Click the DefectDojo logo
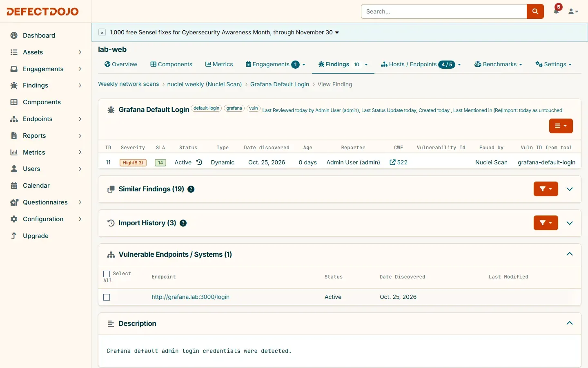Image resolution: width=588 pixels, height=368 pixels. click(x=42, y=11)
